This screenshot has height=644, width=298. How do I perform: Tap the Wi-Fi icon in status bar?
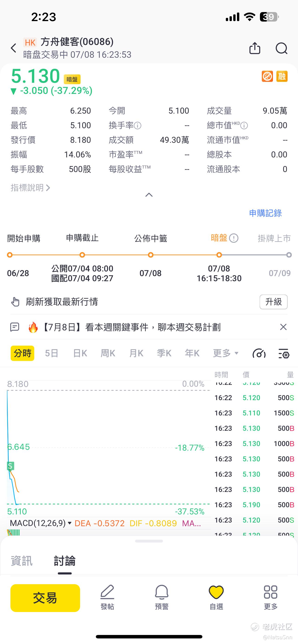(249, 17)
